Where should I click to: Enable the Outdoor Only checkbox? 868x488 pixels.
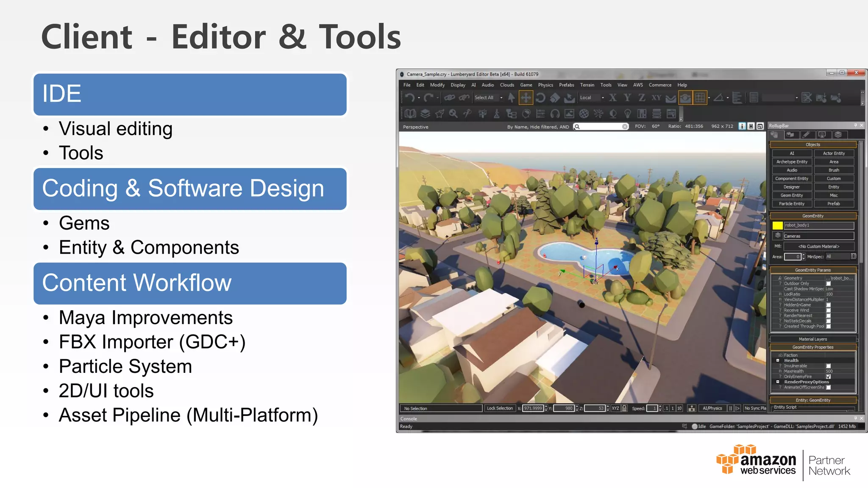point(828,284)
